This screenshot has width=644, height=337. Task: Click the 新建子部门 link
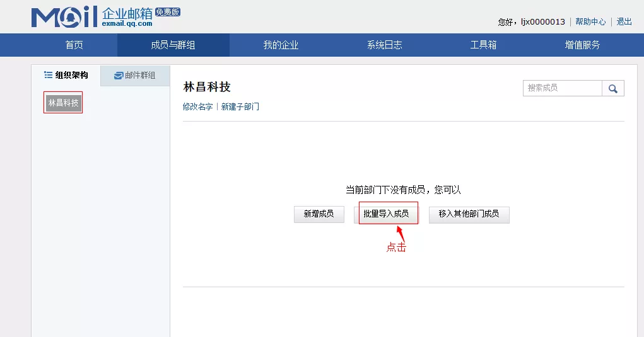tap(240, 107)
